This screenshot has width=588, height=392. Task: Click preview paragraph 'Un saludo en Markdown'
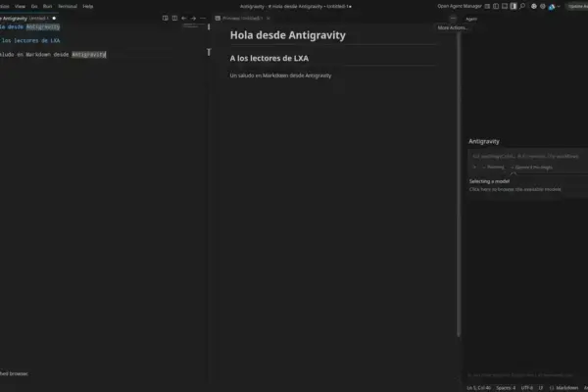280,75
